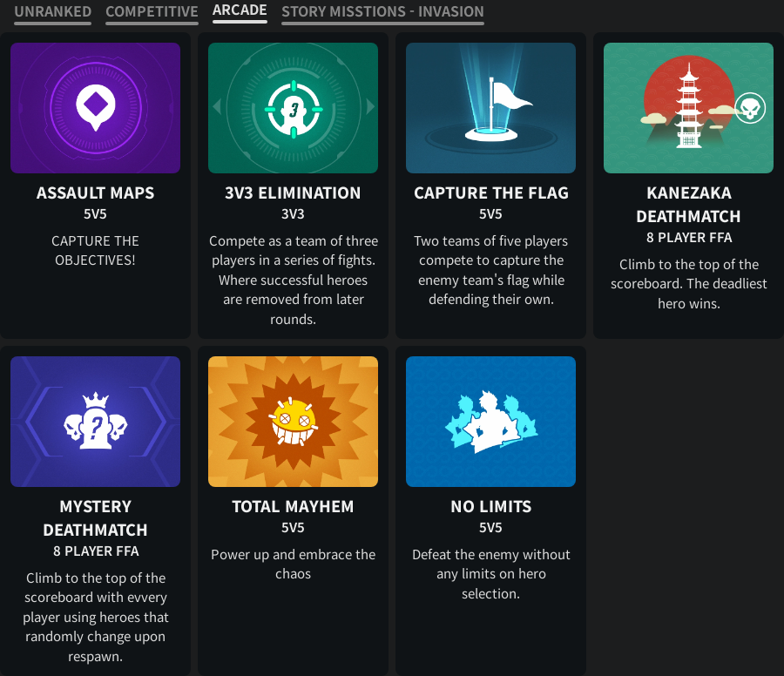Select the TOTAL MAYHEM title
Viewport: 784px width, 676px height.
(293, 506)
